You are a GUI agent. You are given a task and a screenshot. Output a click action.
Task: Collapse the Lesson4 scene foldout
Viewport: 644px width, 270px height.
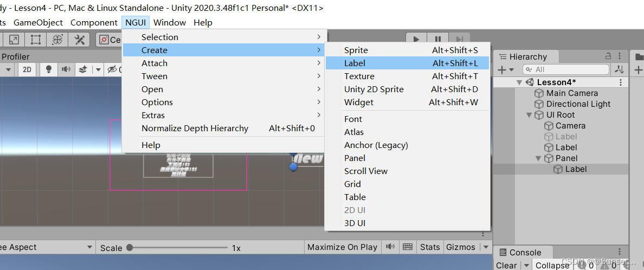click(x=519, y=82)
